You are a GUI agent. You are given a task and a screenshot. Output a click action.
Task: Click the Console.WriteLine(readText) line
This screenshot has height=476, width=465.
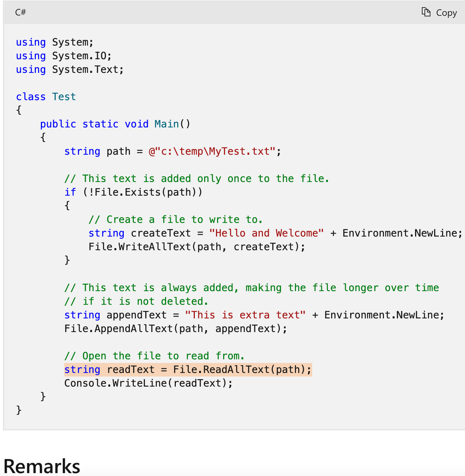tap(149, 383)
